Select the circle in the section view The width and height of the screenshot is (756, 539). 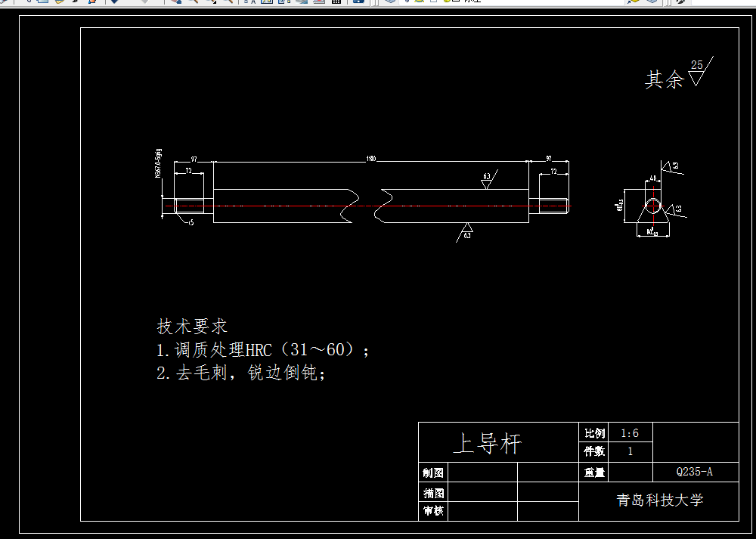(653, 206)
